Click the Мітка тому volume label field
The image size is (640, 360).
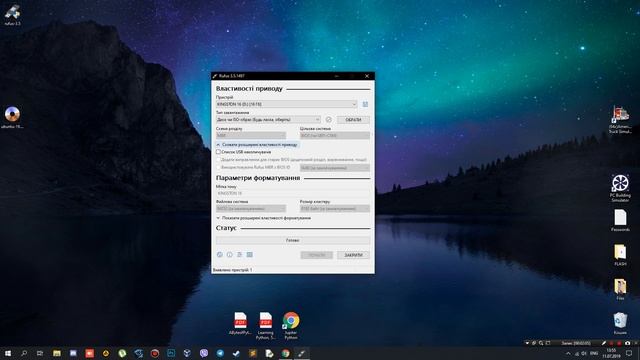293,193
